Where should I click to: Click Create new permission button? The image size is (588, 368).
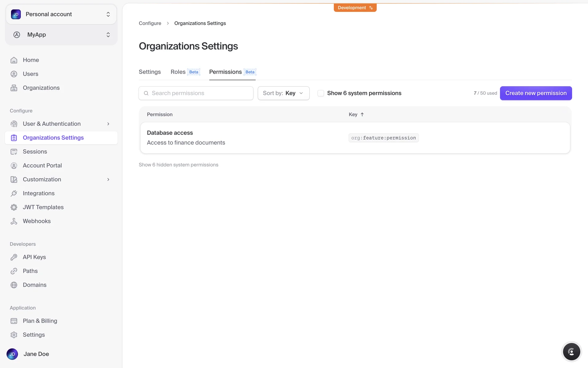[536, 93]
